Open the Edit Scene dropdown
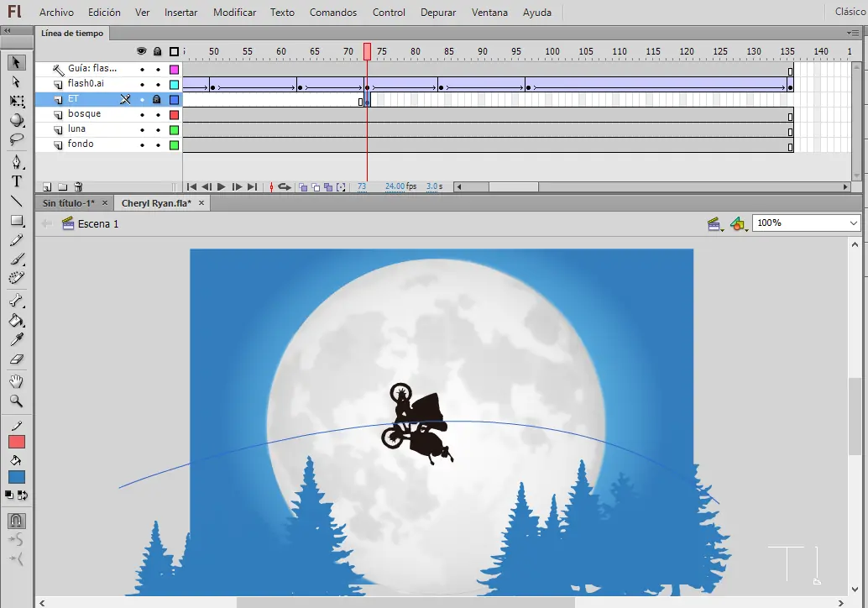This screenshot has height=608, width=868. (714, 224)
